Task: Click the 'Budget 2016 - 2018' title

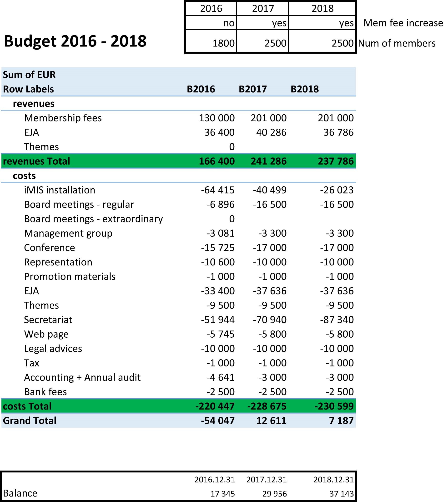Action: tap(75, 41)
